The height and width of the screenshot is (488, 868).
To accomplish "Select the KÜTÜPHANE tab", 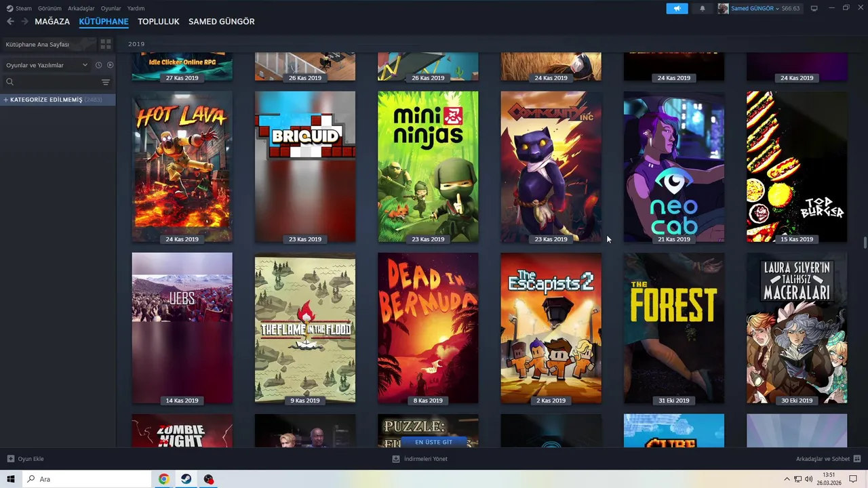I will 104,22.
